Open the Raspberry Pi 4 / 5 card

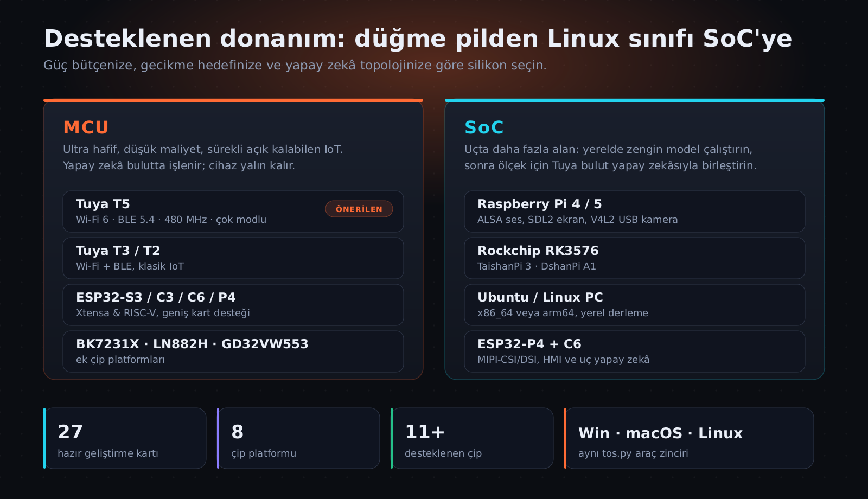pyautogui.click(x=635, y=212)
